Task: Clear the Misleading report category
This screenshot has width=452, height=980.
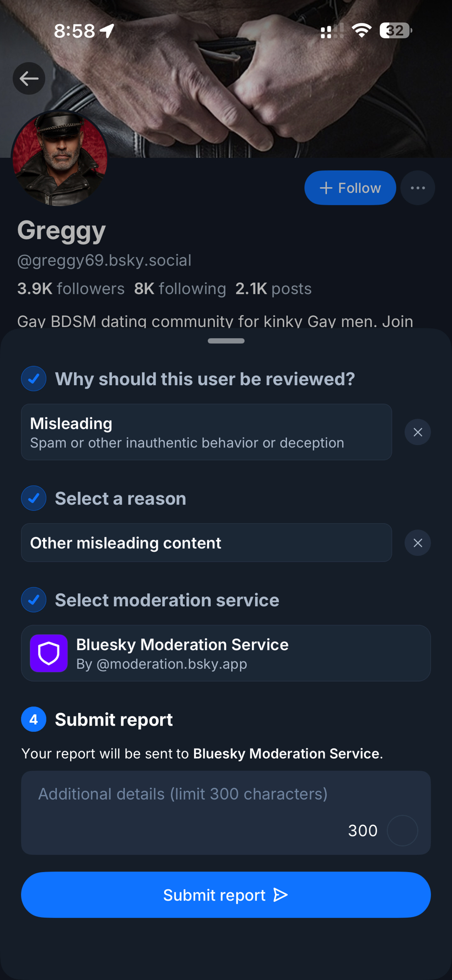Action: 418,432
